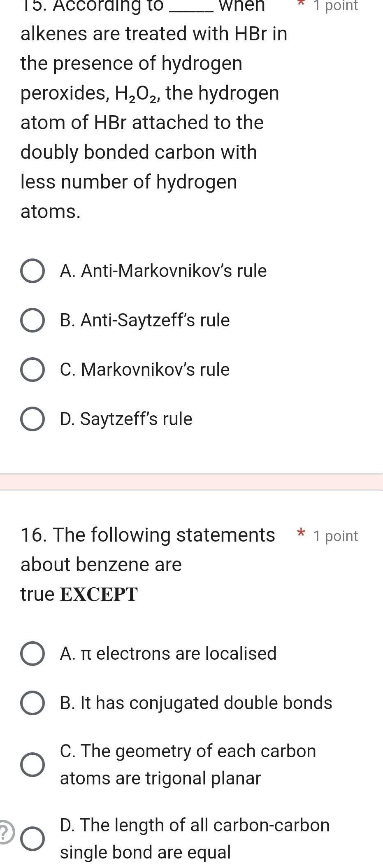Click the 'D. The length of all carbon-carbon' text
The image size is (383, 868).
click(x=195, y=825)
